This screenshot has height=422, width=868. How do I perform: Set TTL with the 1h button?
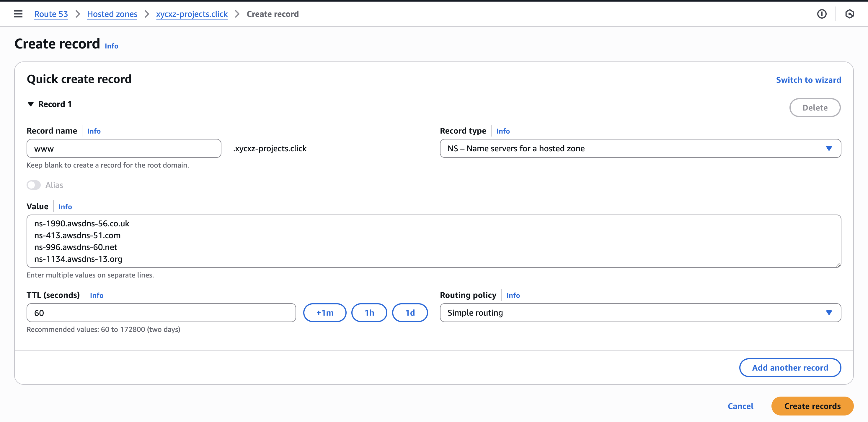coord(369,313)
